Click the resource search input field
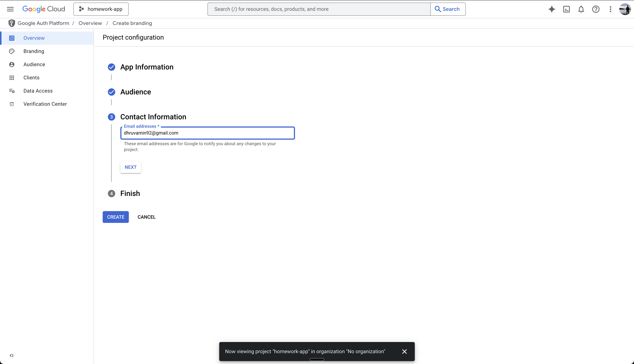Screen dimensions: 634x364 pyautogui.click(x=319, y=9)
